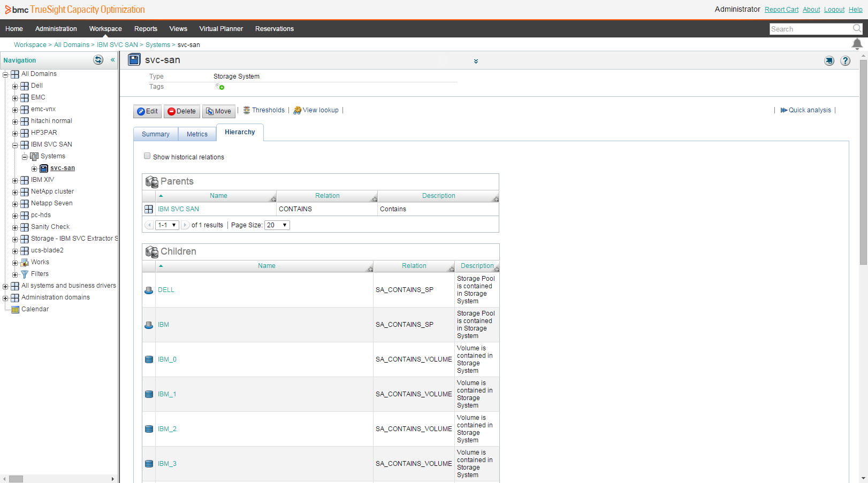Add a tag using the green plus icon
The height and width of the screenshot is (483, 868).
tap(220, 87)
